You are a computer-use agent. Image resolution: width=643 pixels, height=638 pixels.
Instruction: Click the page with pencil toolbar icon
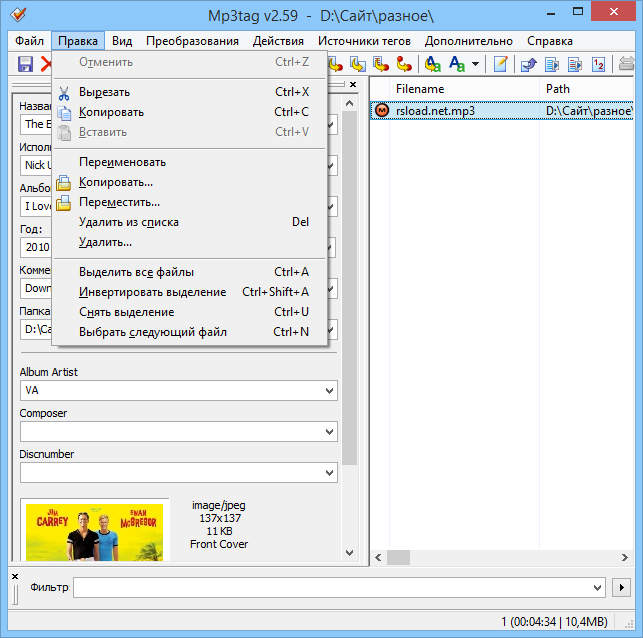point(500,64)
